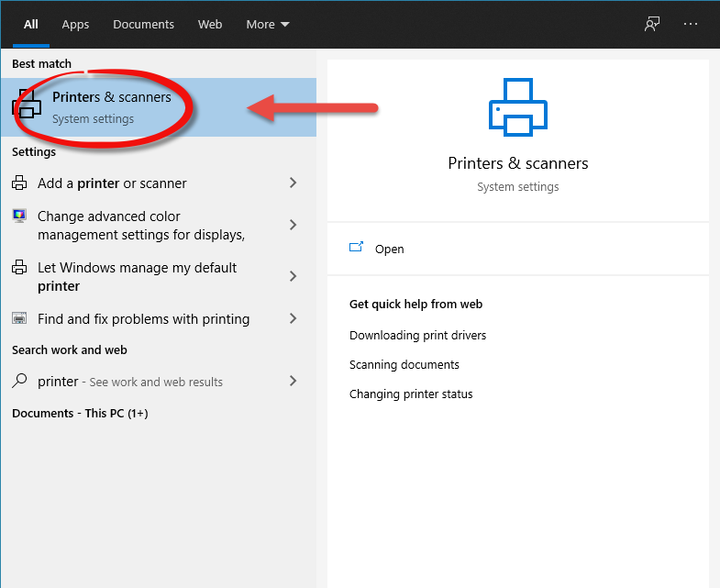Click the troubleshoot printing icon
The height and width of the screenshot is (588, 720).
pos(19,318)
